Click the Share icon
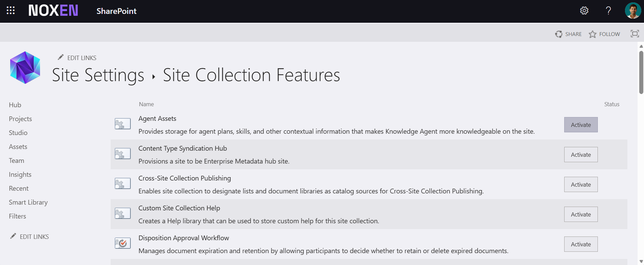 (x=558, y=34)
